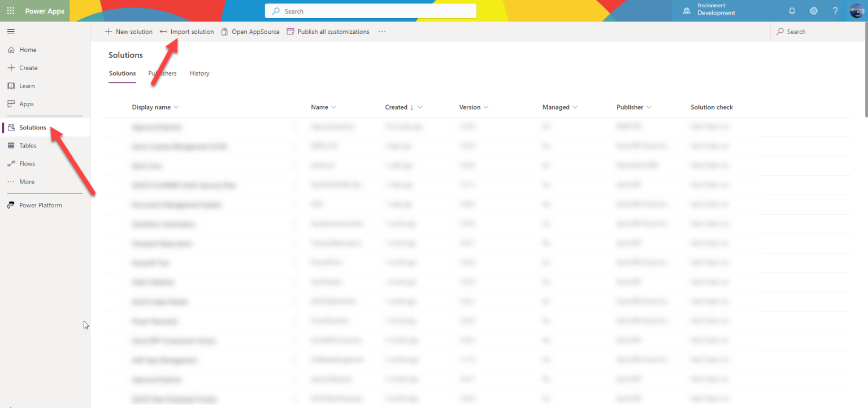Click Import solution in the toolbar

(x=187, y=32)
